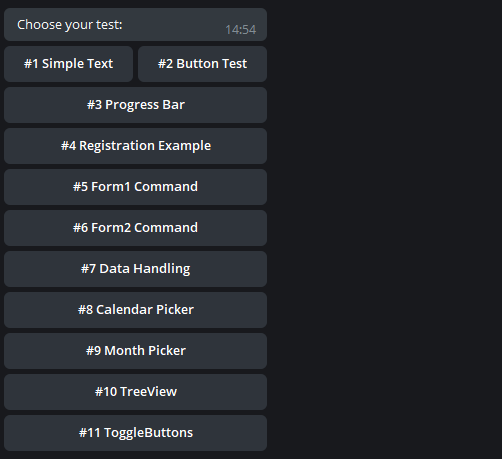The image size is (502, 459).
Task: Click the 'Simple Text' label text
Action: coord(77,64)
